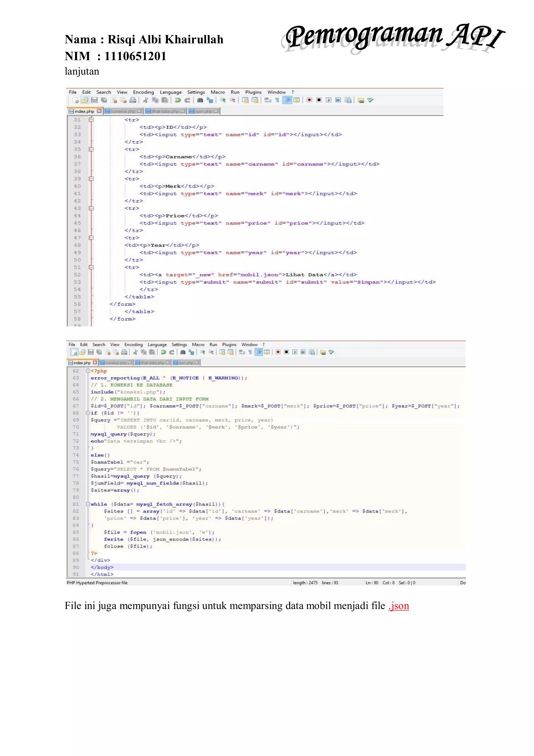Viewport: 534px width, 756px height.
Task: Toggle Word Wrap in upper editor toolbar
Action: click(268, 100)
